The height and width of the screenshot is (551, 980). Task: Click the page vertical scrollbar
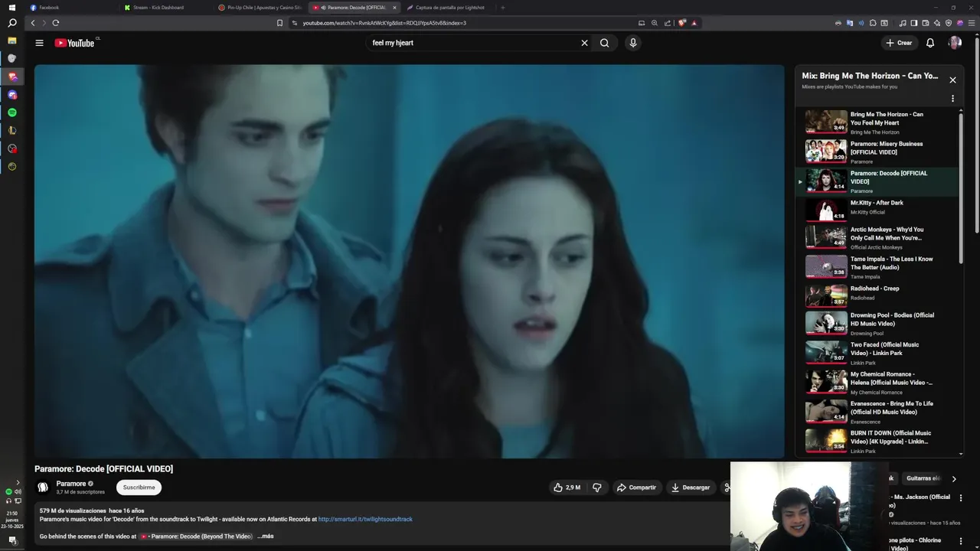pos(976,134)
